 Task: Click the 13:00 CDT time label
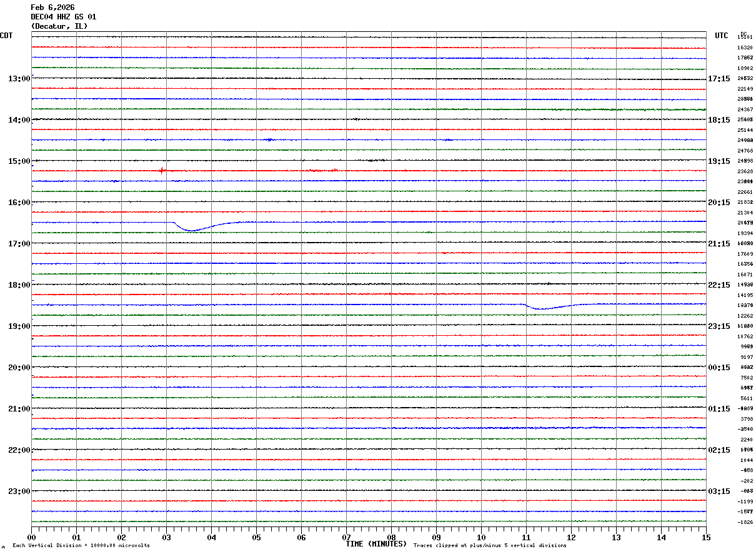[x=19, y=79]
